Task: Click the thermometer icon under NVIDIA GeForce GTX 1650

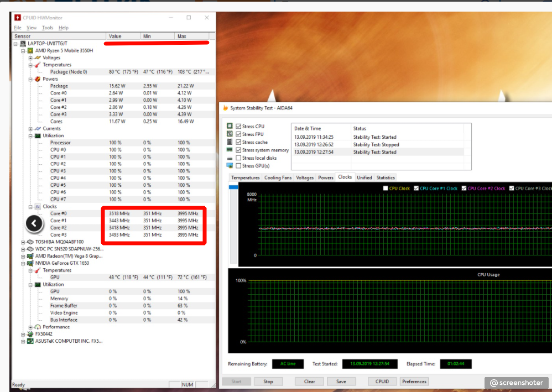Action: (38, 270)
